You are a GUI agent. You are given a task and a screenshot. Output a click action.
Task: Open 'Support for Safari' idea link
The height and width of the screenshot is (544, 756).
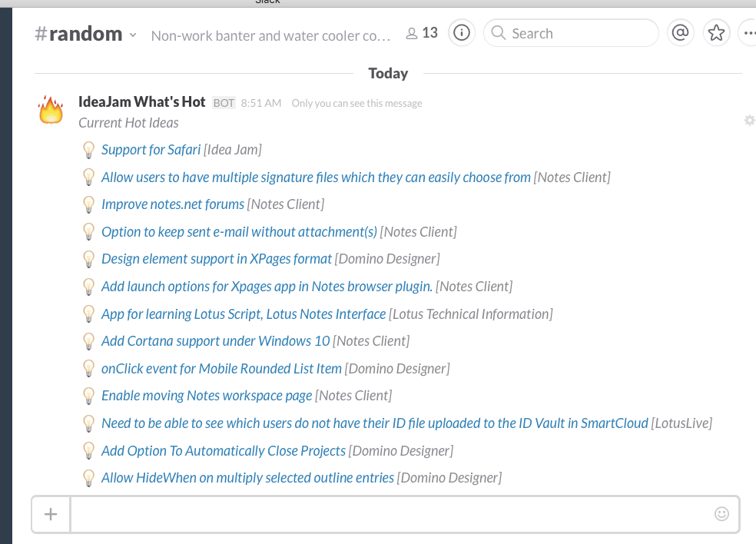coord(151,150)
